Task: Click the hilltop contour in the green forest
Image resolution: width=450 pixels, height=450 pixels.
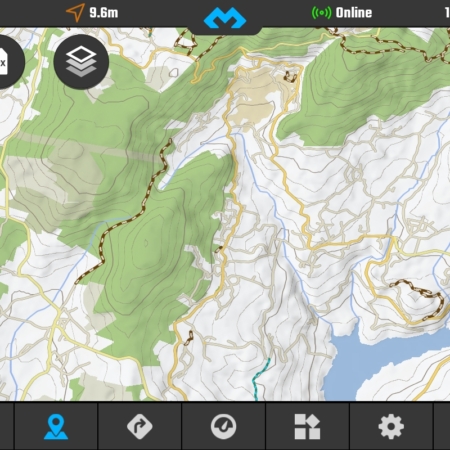Action: pos(146,243)
